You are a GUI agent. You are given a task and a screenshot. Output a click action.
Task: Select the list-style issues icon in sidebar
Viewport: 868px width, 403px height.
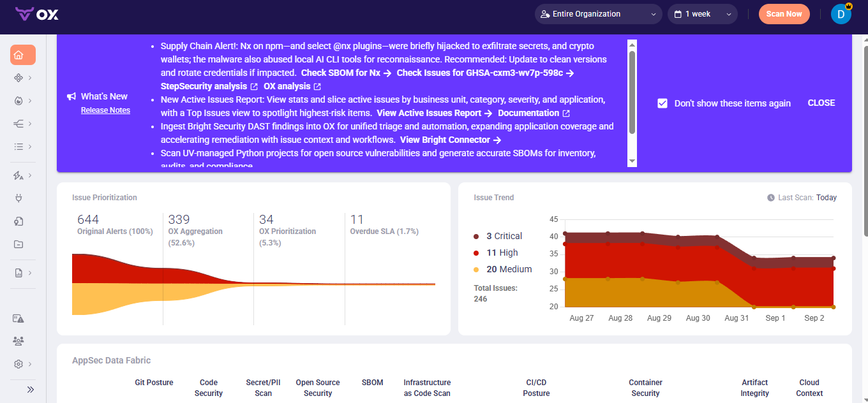(x=19, y=146)
